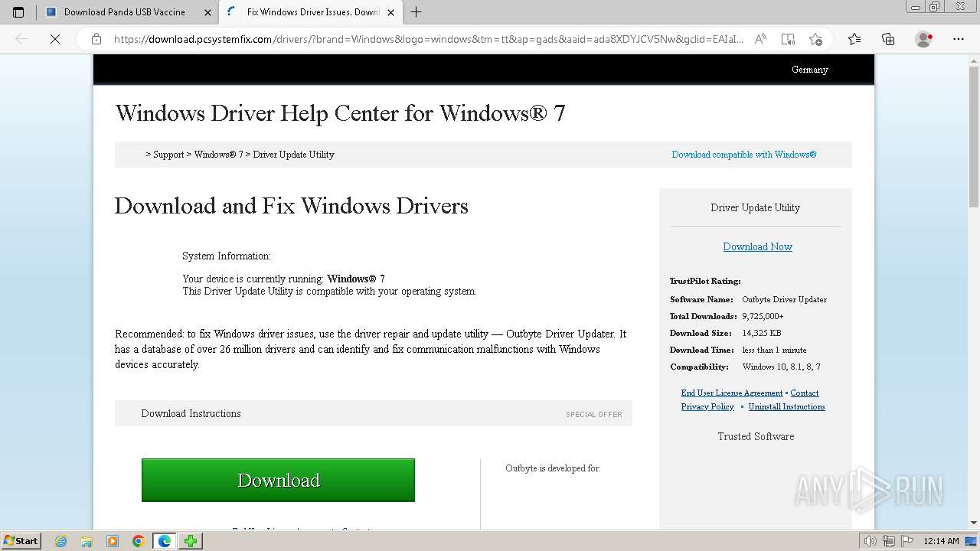Open the Privacy Policy link
The image size is (980, 551).
tap(707, 407)
